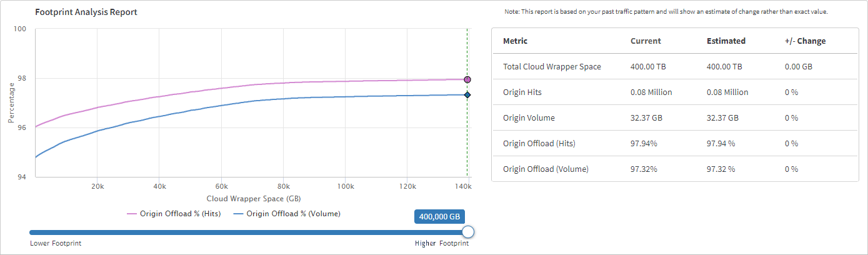The image size is (868, 255).
Task: Select the Metric column header
Action: tap(515, 41)
